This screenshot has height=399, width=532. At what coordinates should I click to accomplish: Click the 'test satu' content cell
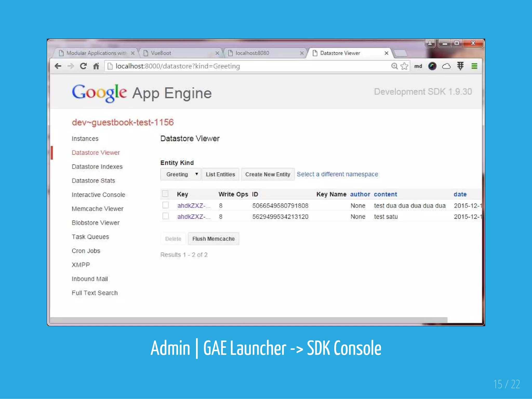[386, 217]
